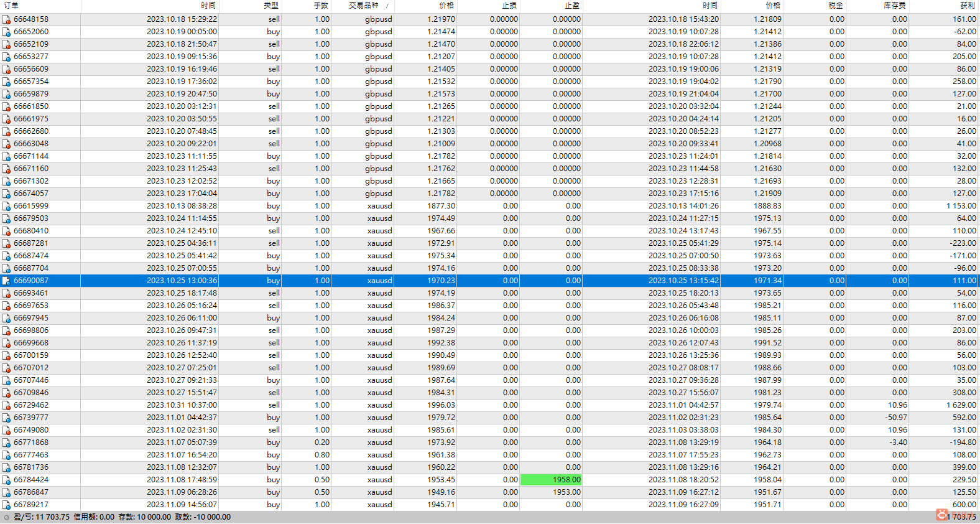This screenshot has height=524, width=980.
Task: Select the close price 1.21909
Action: pyautogui.click(x=768, y=194)
